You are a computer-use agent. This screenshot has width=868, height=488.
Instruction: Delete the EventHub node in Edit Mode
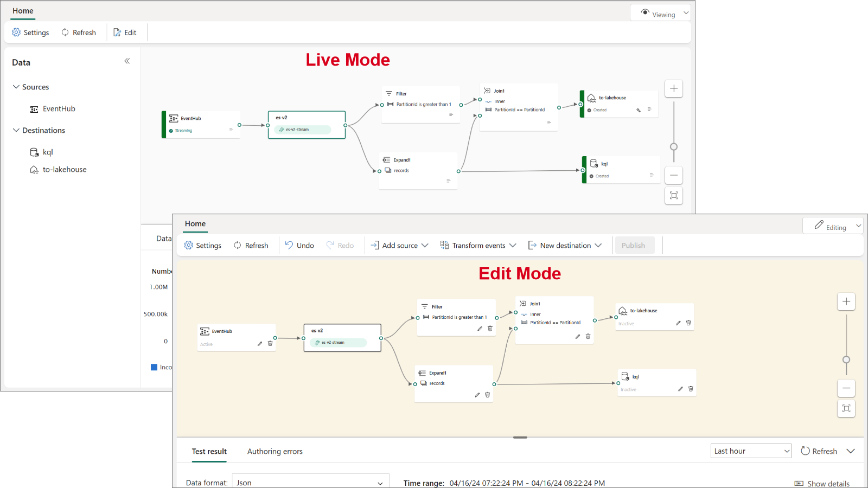point(270,344)
